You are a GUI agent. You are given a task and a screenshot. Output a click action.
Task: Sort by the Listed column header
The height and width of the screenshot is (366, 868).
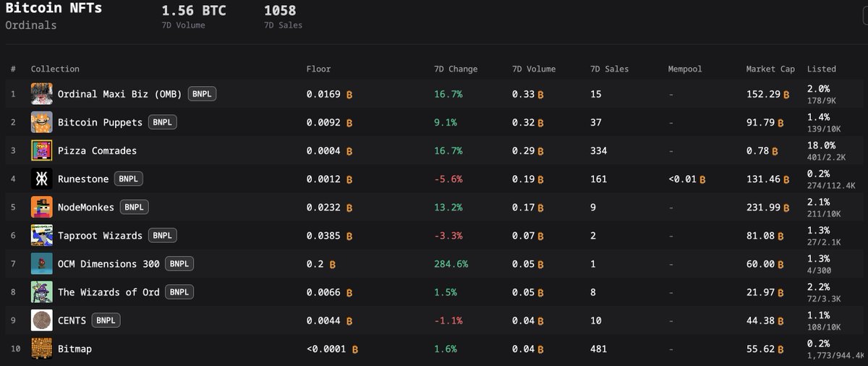822,69
